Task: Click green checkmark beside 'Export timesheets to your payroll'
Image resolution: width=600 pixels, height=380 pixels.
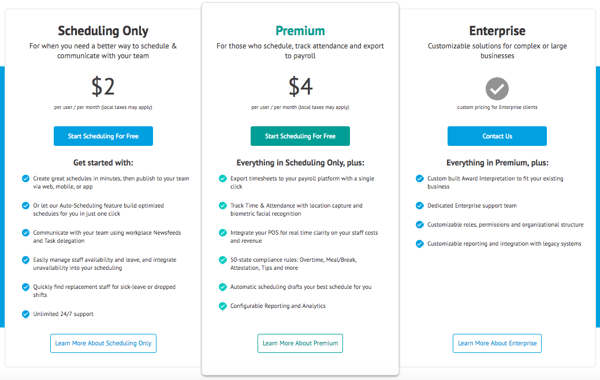Action: click(223, 178)
